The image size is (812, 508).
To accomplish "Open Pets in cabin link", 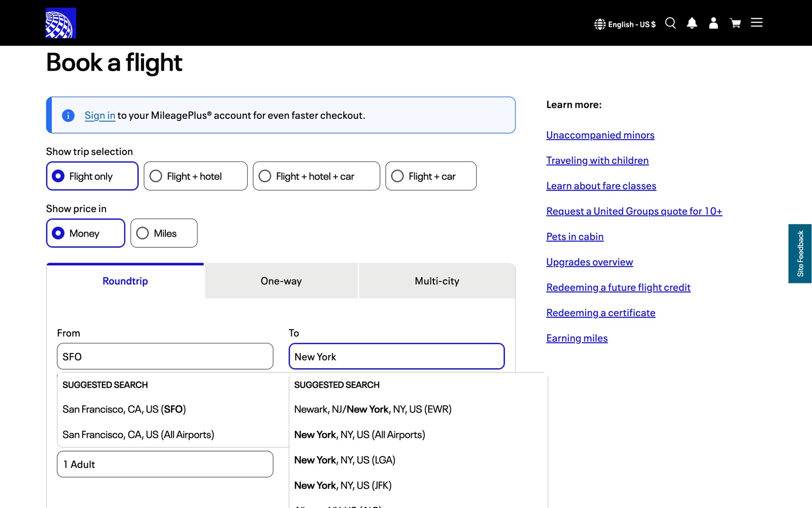I will pos(575,237).
